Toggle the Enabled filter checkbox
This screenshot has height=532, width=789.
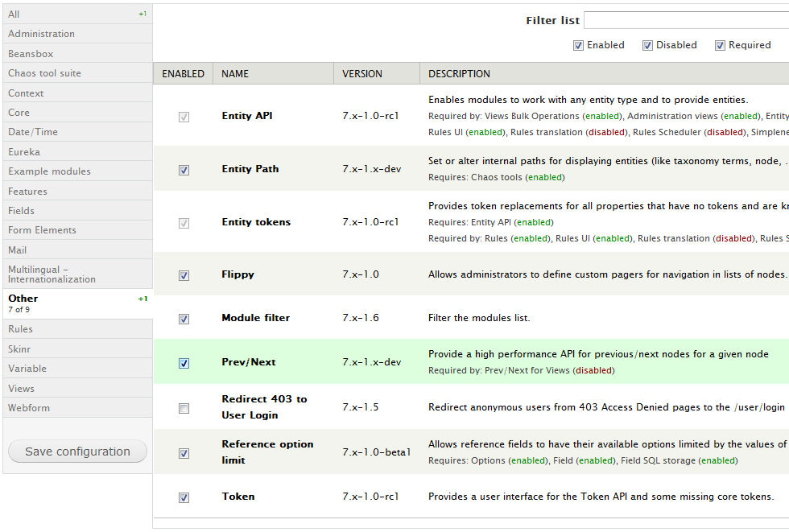pos(578,46)
